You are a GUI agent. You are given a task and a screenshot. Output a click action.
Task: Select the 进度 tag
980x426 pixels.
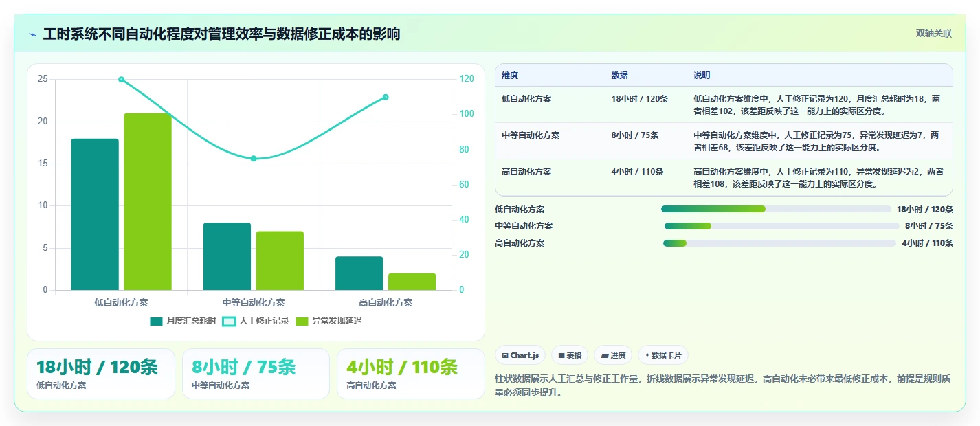coord(613,355)
